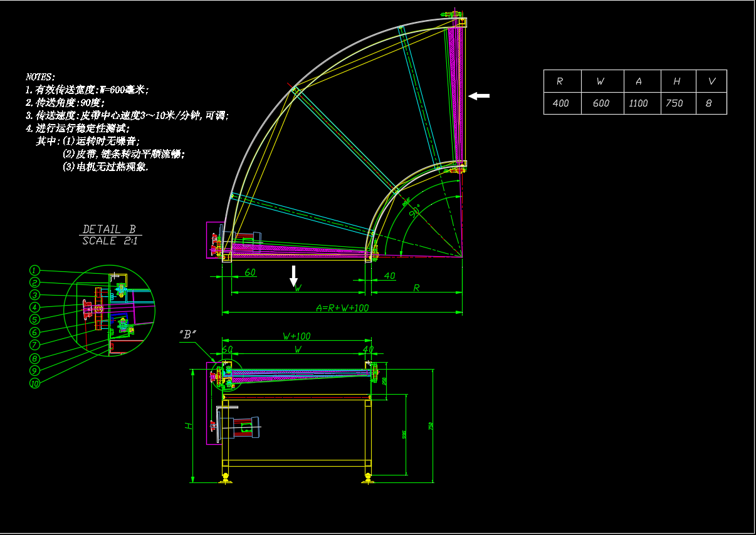Select the NOTES heading text
Viewport: 756px width, 535px height.
pyautogui.click(x=40, y=76)
